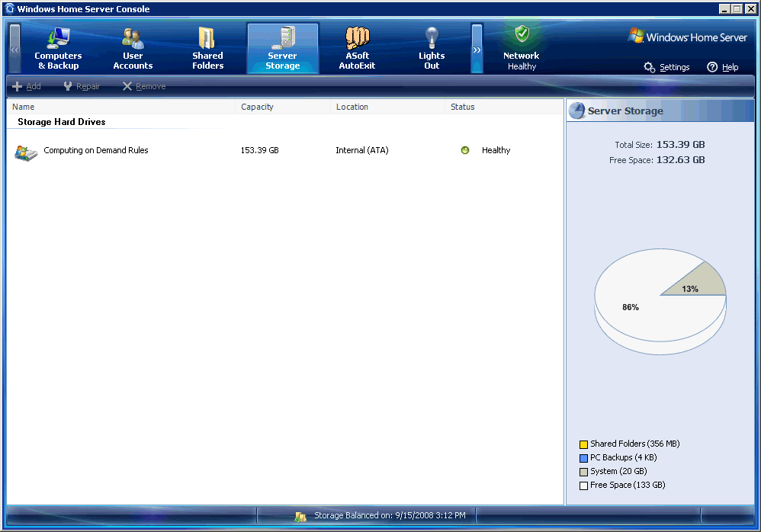The height and width of the screenshot is (532, 761).
Task: Sort drives by the Capacity column header
Action: pos(283,107)
